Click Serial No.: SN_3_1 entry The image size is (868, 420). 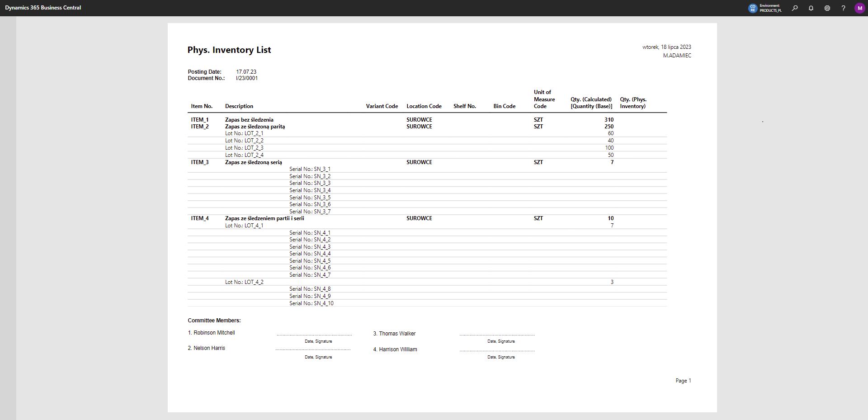point(310,169)
